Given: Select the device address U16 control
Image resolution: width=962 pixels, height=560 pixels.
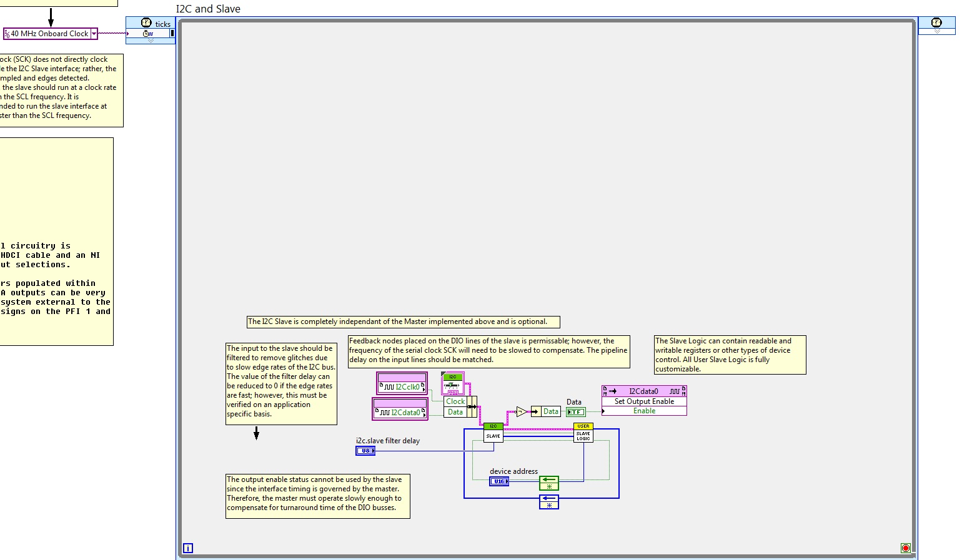Looking at the screenshot, I should (x=499, y=481).
